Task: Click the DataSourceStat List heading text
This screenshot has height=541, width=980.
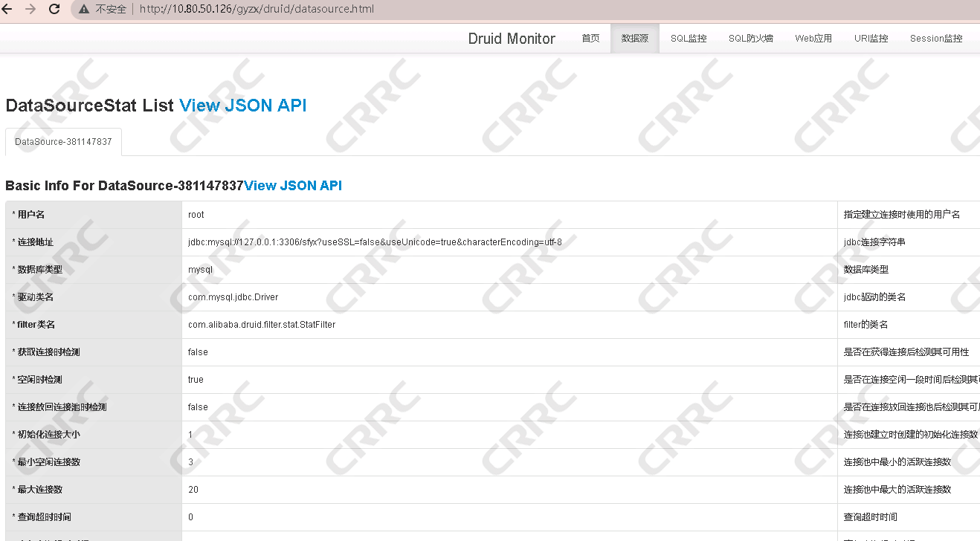Action: (90, 106)
